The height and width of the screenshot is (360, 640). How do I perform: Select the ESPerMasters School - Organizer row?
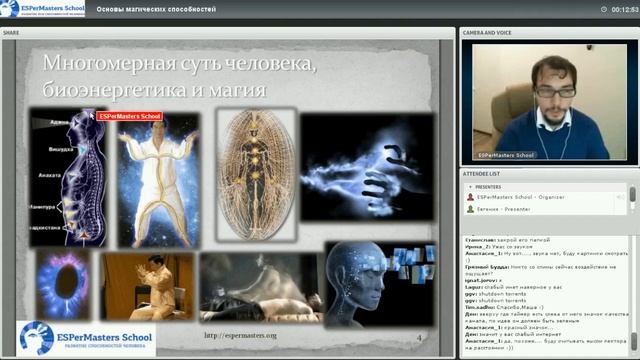(x=546, y=197)
